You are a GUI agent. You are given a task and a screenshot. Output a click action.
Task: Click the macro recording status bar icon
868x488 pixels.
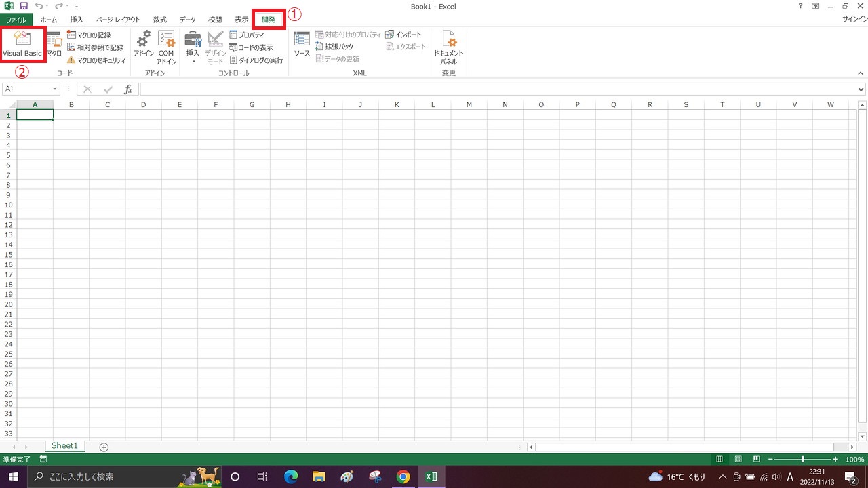click(43, 460)
